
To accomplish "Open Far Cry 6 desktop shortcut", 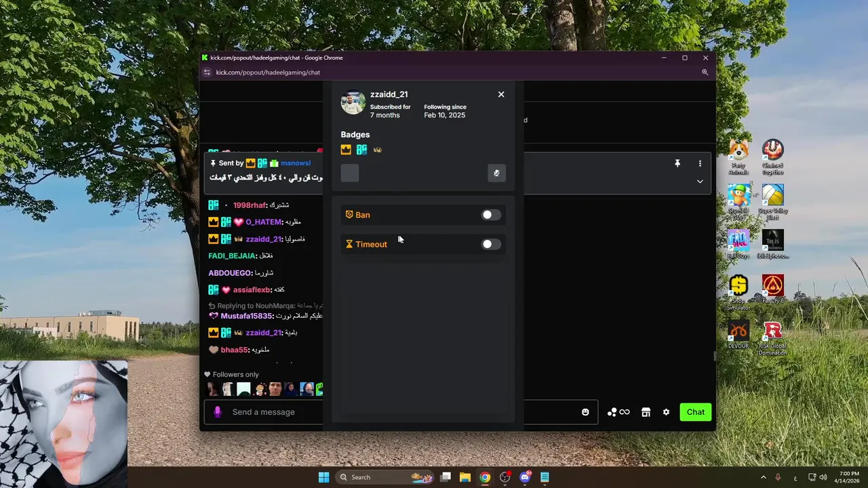I will pos(772,289).
